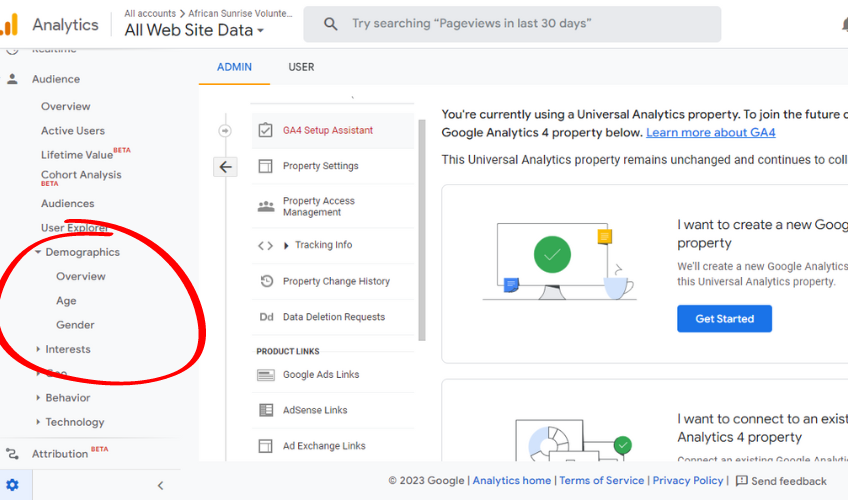The image size is (848, 500).
Task: Open Property Access Management
Action: pos(319,206)
